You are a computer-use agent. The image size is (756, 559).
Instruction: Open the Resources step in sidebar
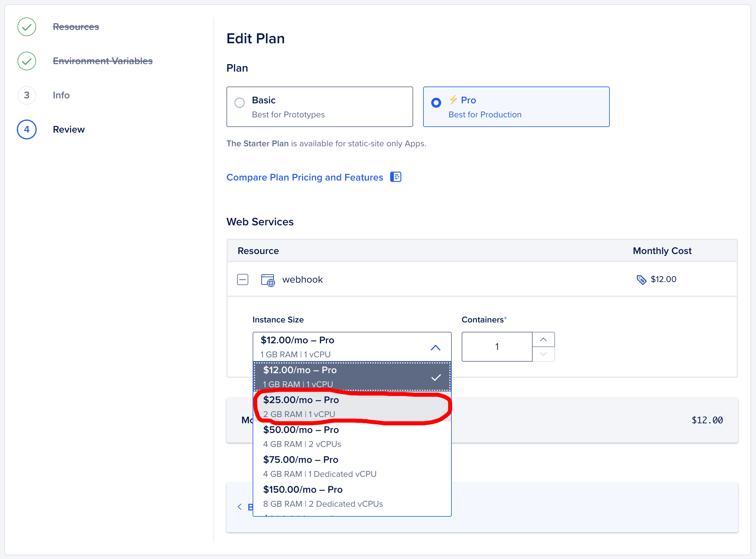[76, 27]
